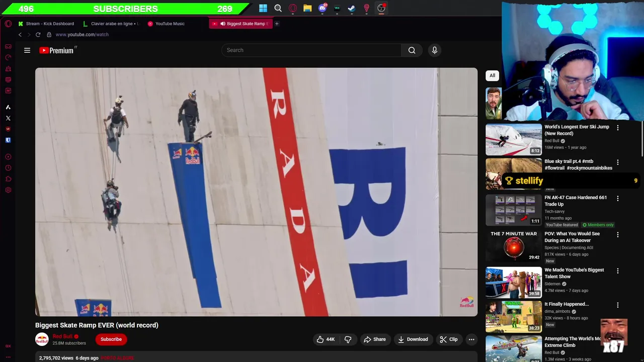Open THE 7 MINUTE WAR video thumbnail
This screenshot has width=644, height=362.
click(x=514, y=246)
